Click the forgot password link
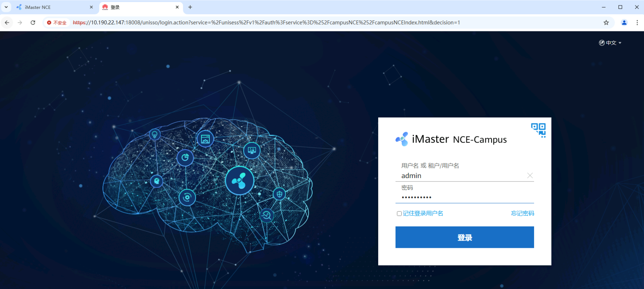Viewport: 644px width, 289px height. point(522,213)
